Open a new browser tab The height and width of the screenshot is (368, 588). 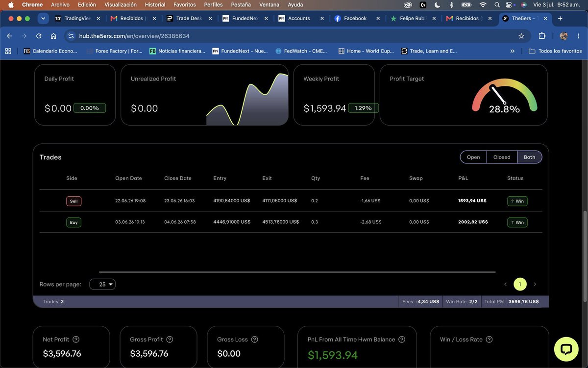pyautogui.click(x=560, y=18)
